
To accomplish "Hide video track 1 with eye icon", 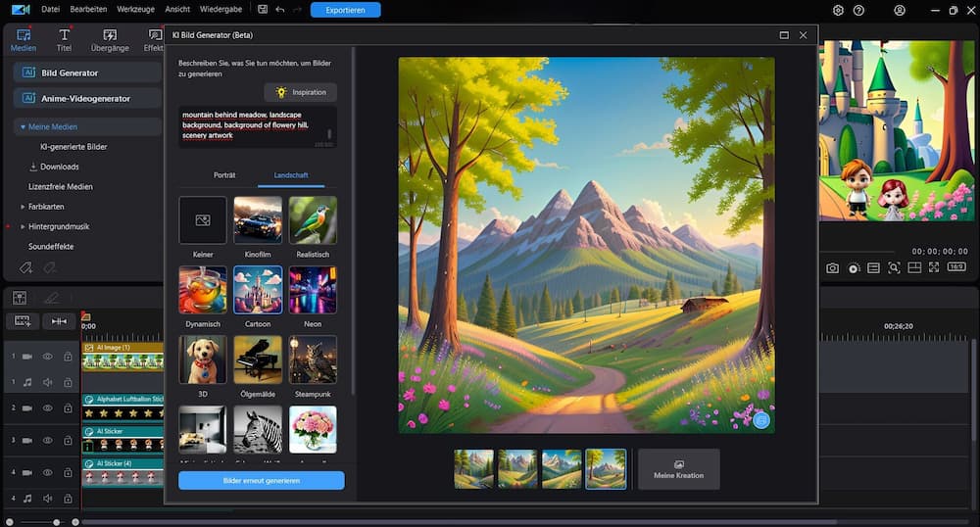I will (47, 357).
